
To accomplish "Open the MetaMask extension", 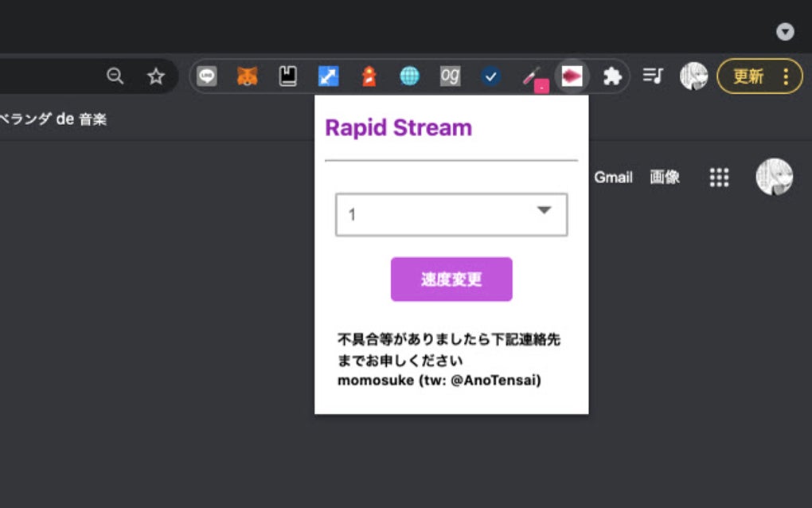I will 247,76.
